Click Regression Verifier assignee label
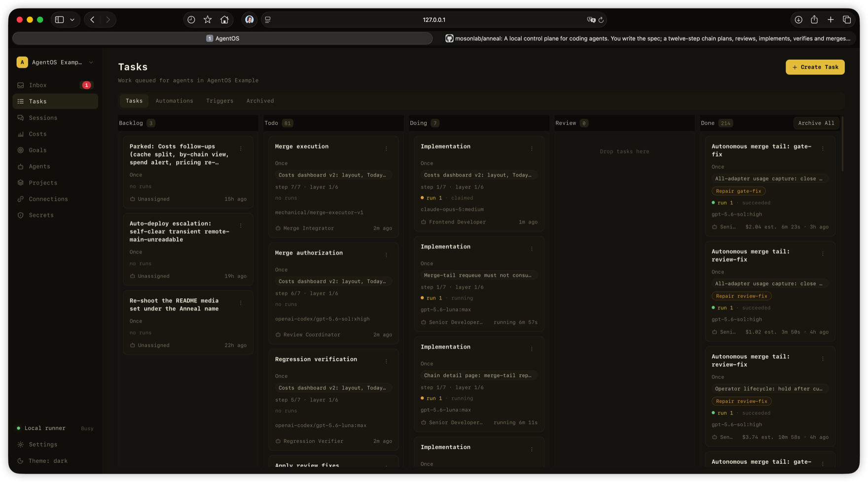This screenshot has height=482, width=868. click(313, 442)
